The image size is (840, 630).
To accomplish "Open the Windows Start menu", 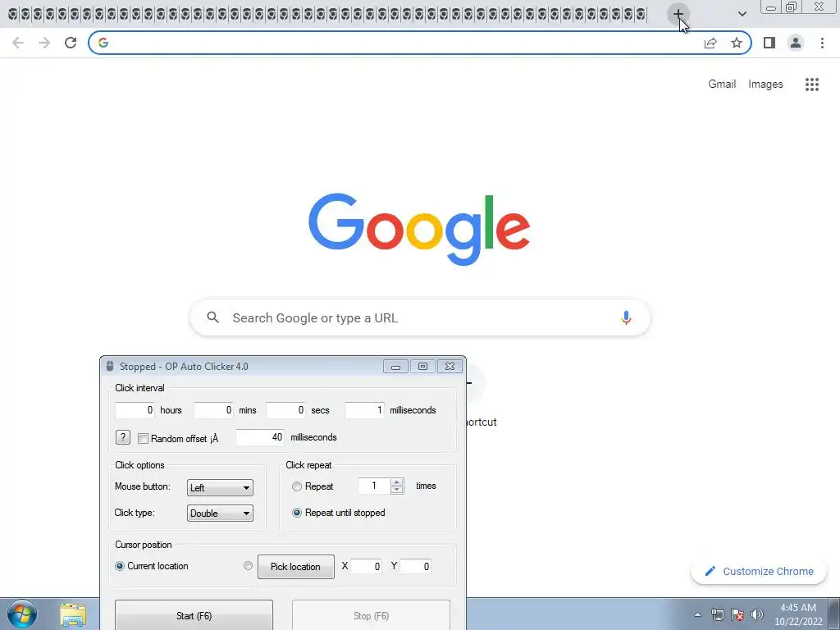I will pos(22,614).
